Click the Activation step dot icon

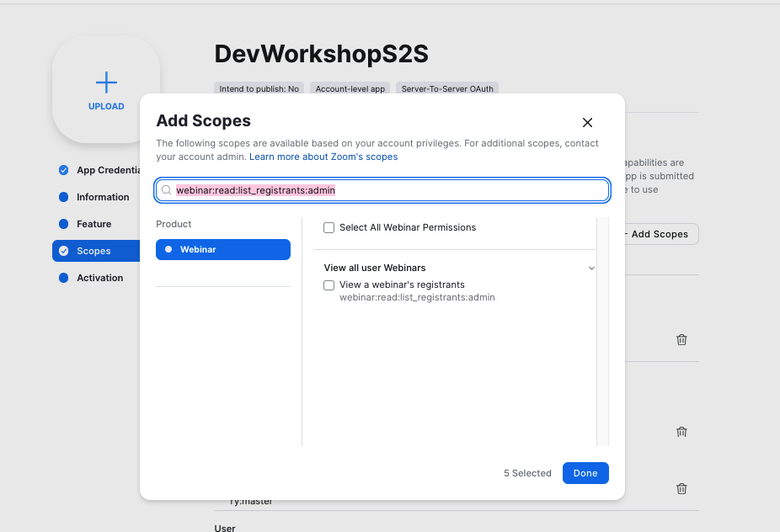tap(64, 278)
